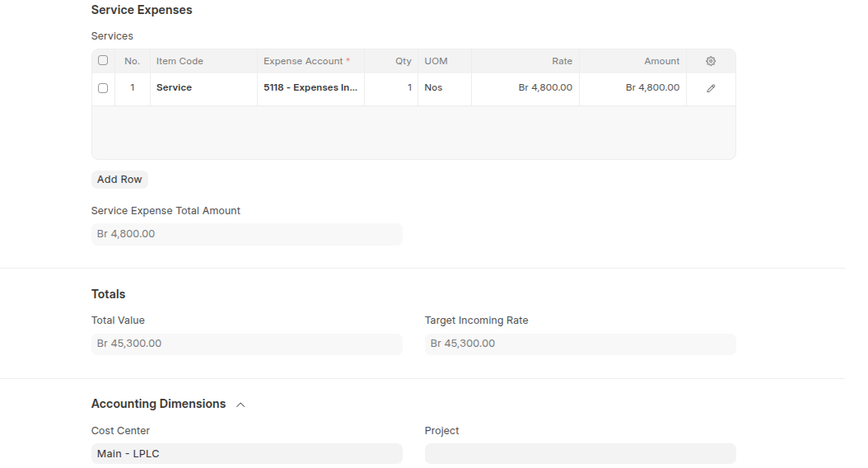Select the Qty cell in row 1

tap(391, 87)
